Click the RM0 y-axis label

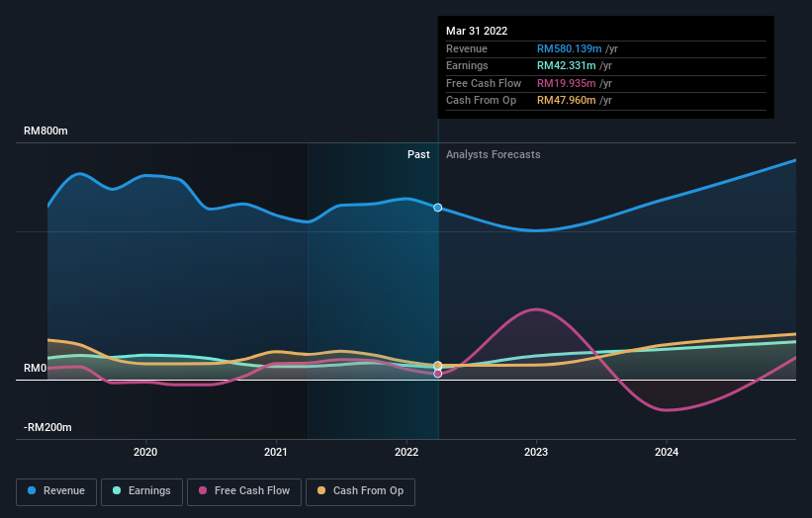click(x=36, y=368)
